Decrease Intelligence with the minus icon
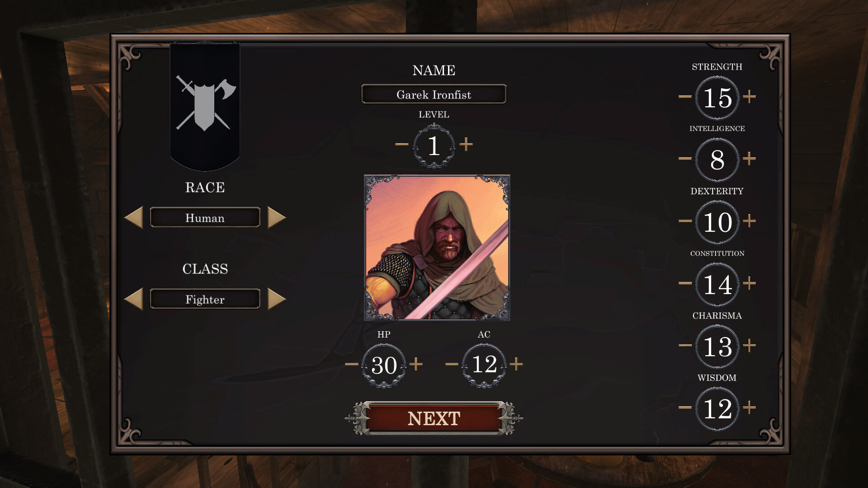 pos(685,159)
